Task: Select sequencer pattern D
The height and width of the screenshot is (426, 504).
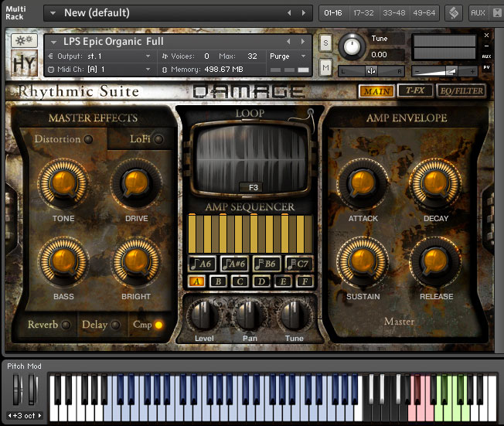Action: [x=261, y=281]
